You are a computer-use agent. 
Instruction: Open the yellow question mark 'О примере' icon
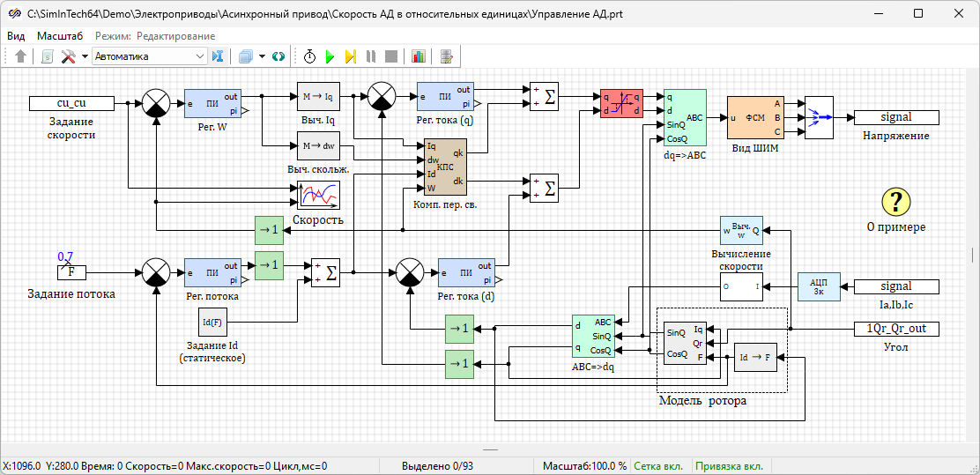pyautogui.click(x=895, y=201)
